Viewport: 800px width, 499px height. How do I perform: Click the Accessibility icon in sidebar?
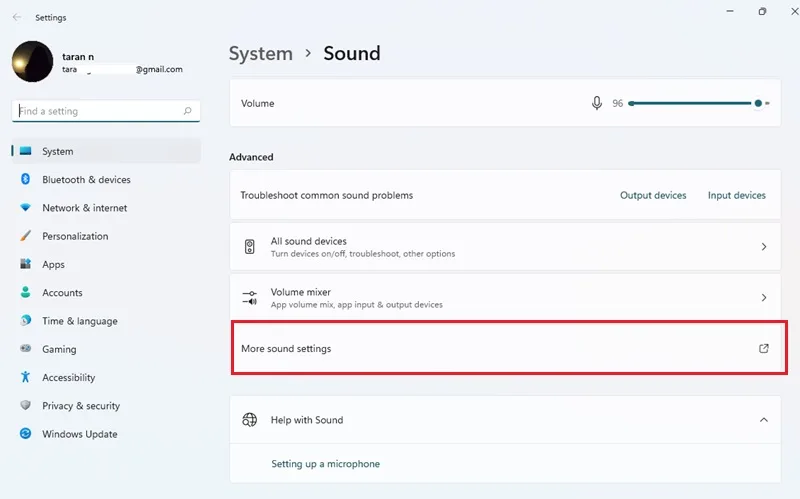[25, 377]
